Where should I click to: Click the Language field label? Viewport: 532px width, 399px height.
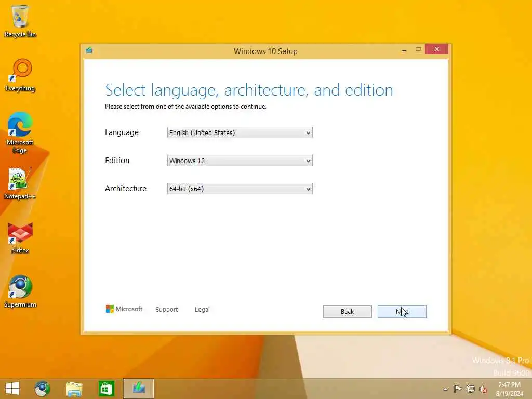(122, 132)
